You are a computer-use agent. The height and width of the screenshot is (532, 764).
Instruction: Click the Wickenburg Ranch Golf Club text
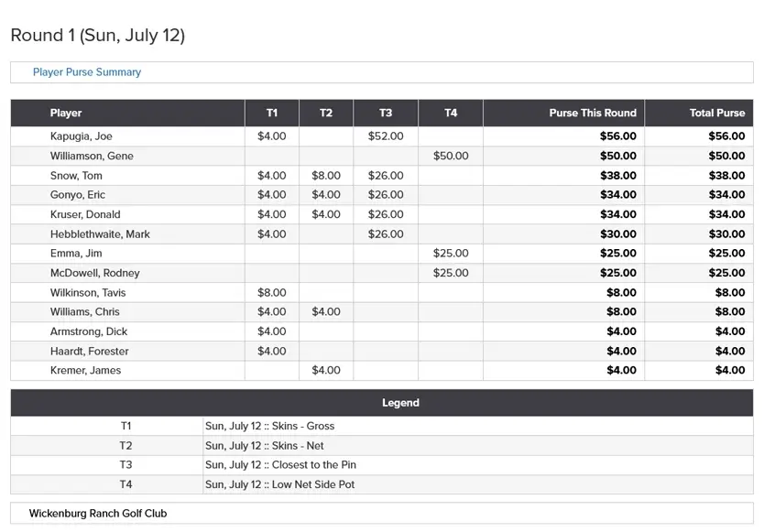tap(98, 514)
